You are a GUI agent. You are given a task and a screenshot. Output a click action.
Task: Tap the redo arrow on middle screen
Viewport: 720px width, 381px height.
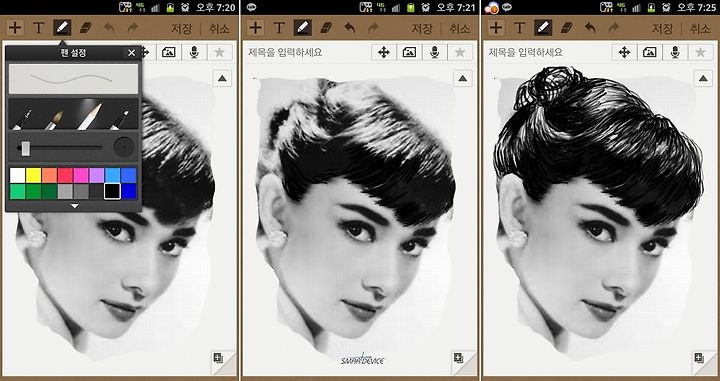pos(373,28)
